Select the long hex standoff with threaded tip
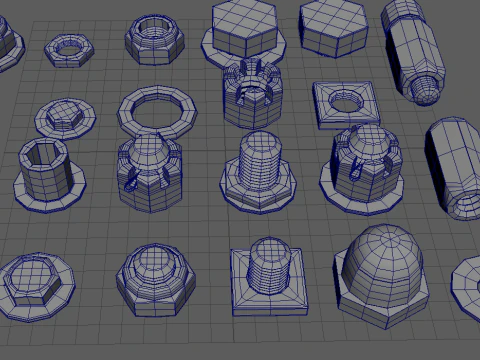The height and width of the screenshot is (360, 480). coord(413,53)
